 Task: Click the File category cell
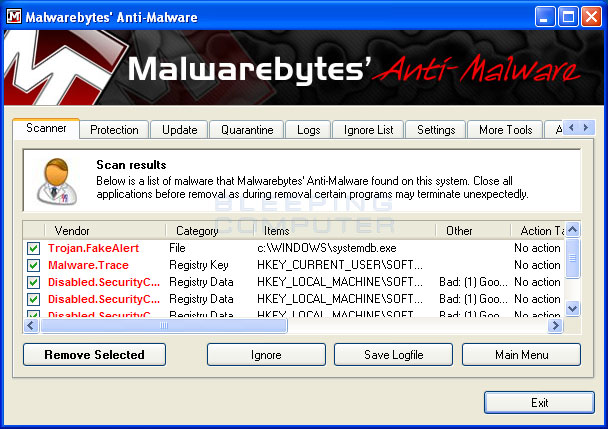click(177, 248)
